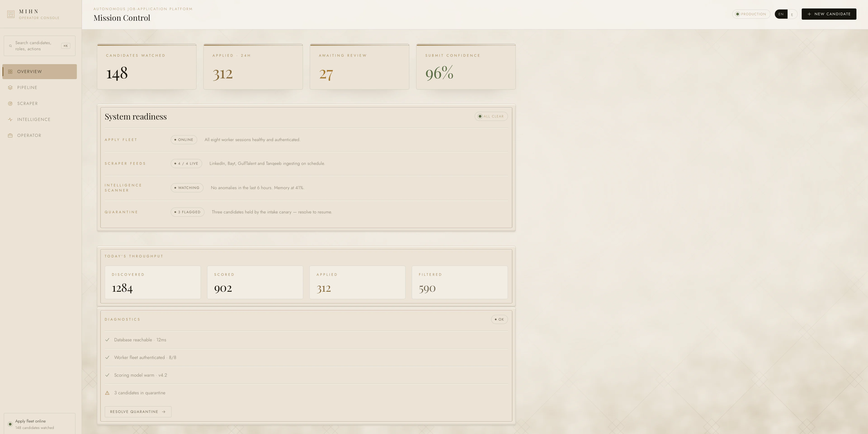Click the Discovered count 1284

click(122, 288)
